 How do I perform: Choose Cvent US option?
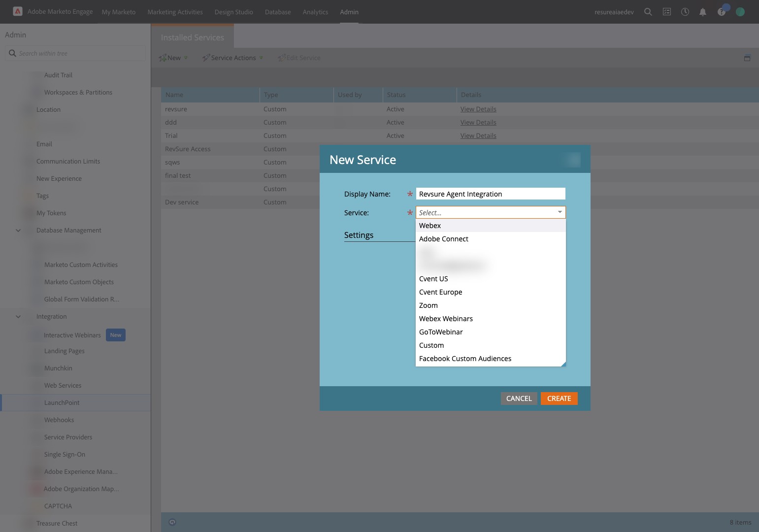[491, 279]
